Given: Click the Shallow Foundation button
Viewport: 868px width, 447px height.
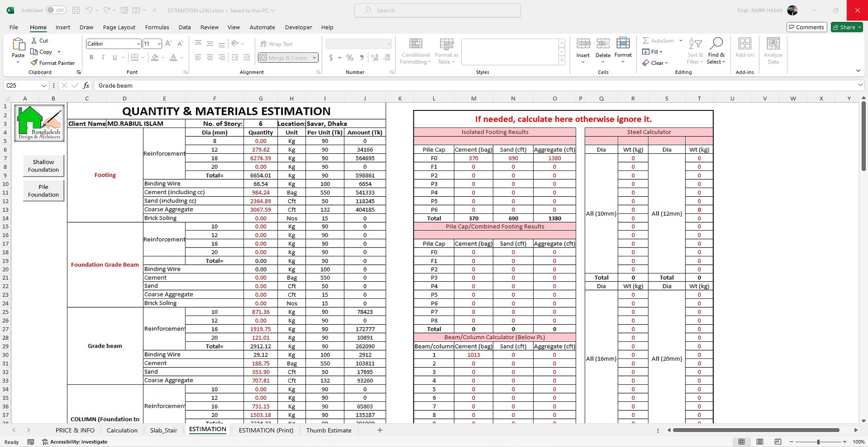Looking at the screenshot, I should pyautogui.click(x=43, y=166).
